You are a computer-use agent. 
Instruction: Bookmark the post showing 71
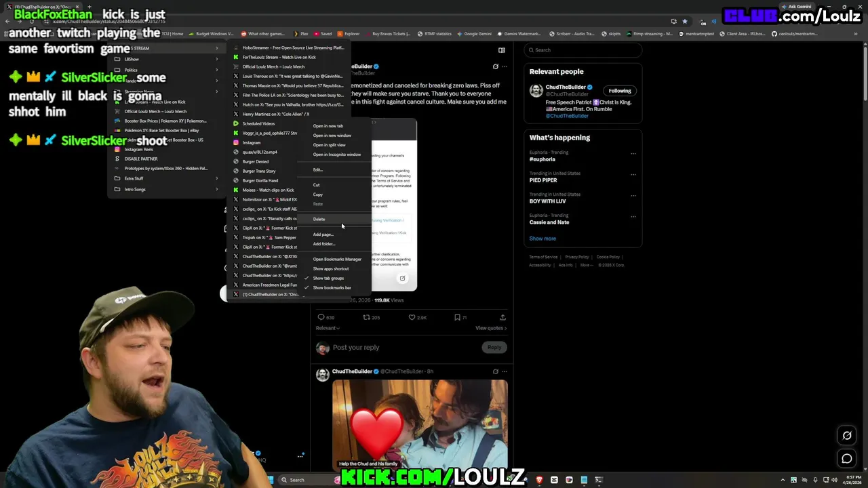coord(460,317)
